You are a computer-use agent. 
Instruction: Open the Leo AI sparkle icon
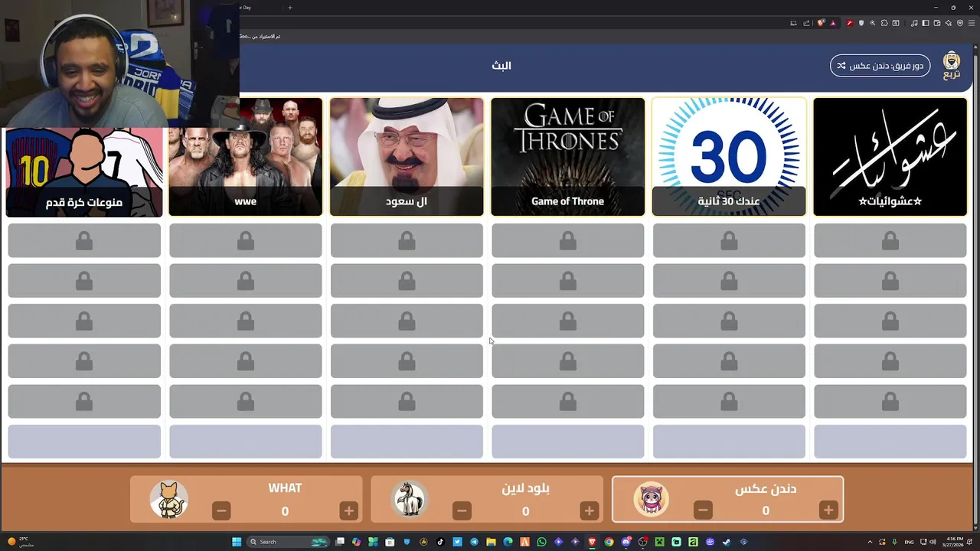point(949,23)
